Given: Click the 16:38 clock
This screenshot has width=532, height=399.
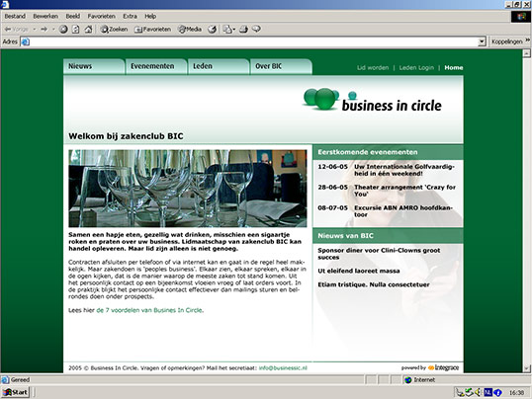Looking at the screenshot, I should [x=516, y=392].
